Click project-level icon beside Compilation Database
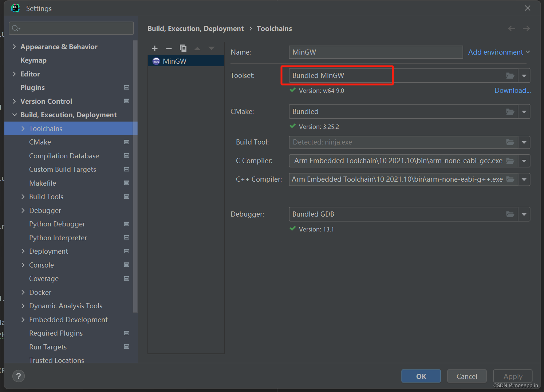Image resolution: width=544 pixels, height=392 pixels. point(127,155)
